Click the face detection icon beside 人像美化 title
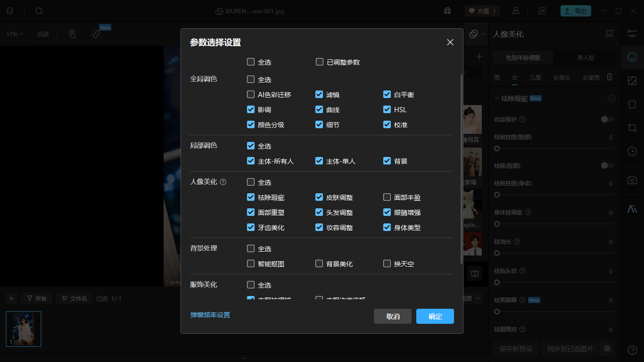This screenshot has width=644, height=362. pyautogui.click(x=609, y=34)
